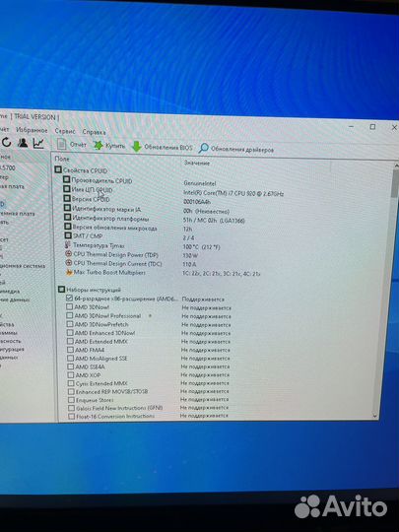Click the Купить toolbar label

pos(115,146)
